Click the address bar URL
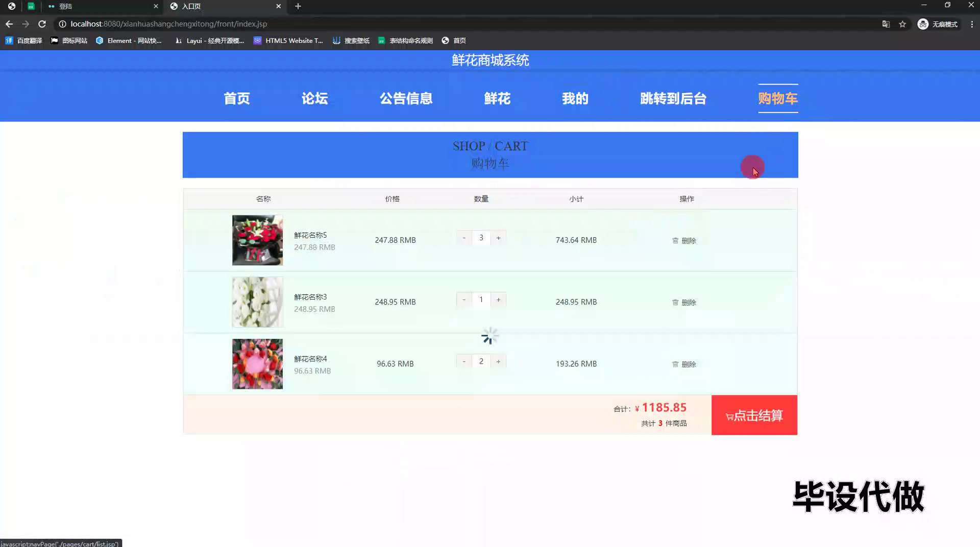Viewport: 980px width, 547px height. 168,24
